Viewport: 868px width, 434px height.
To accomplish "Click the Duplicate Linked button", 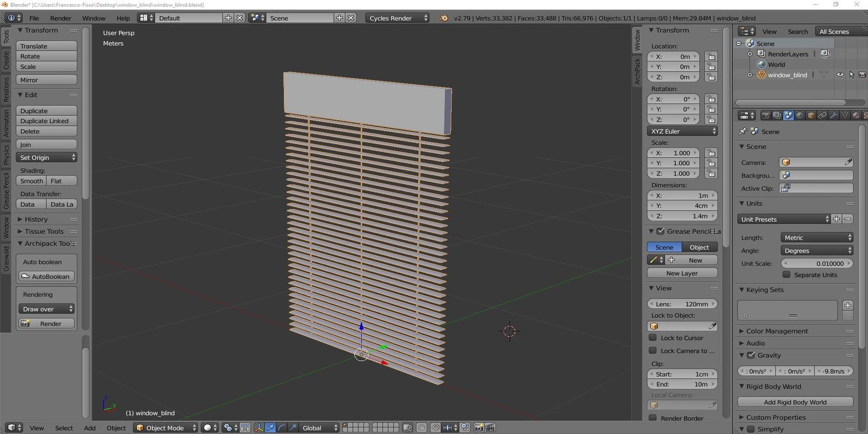I will point(47,121).
